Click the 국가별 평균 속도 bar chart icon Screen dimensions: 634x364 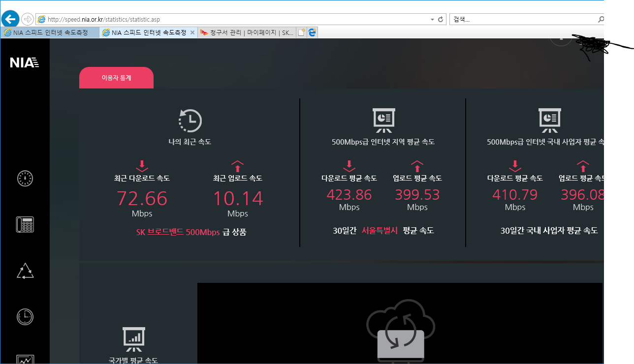pyautogui.click(x=133, y=339)
